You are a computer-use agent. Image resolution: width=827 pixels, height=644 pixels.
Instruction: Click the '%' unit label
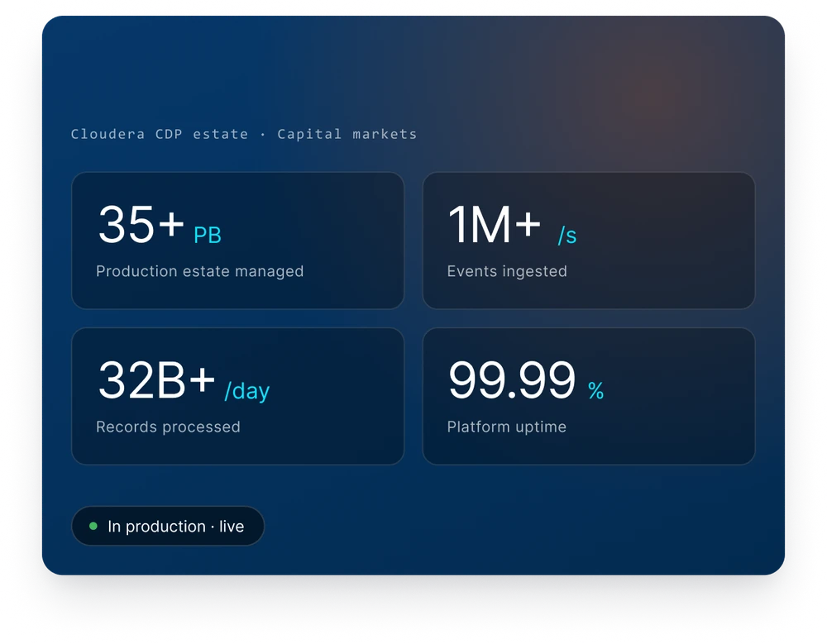tap(596, 391)
